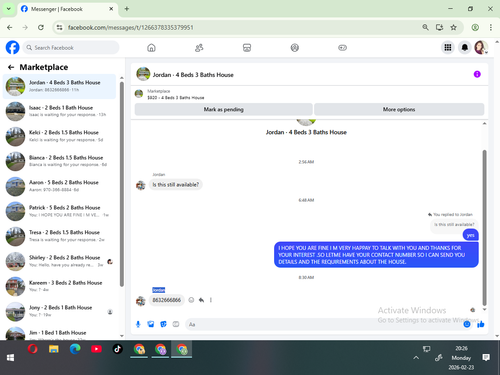This screenshot has height=375, width=500.
Task: Click the highlighted Jordan sender name
Action: pos(159,290)
